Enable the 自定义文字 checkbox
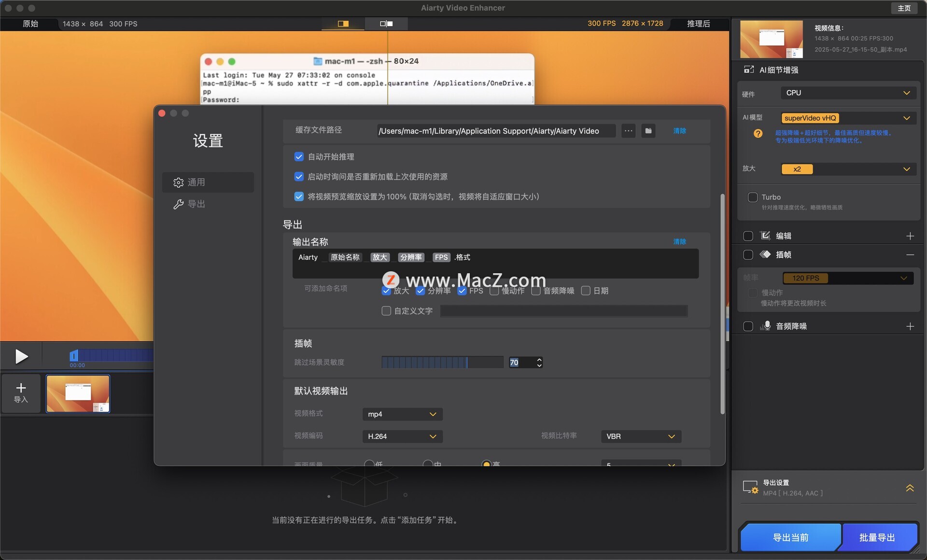The height and width of the screenshot is (560, 927). [x=386, y=311]
